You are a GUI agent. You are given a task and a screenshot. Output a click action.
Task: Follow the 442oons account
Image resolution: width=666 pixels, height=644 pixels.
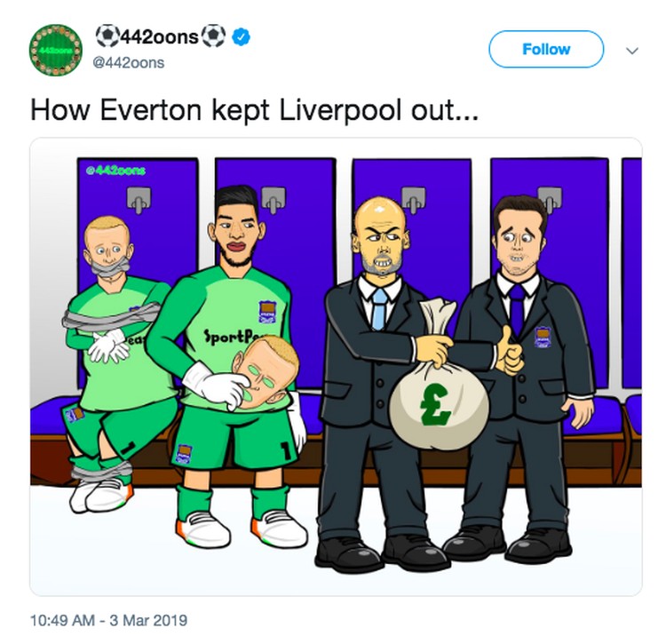point(546,49)
